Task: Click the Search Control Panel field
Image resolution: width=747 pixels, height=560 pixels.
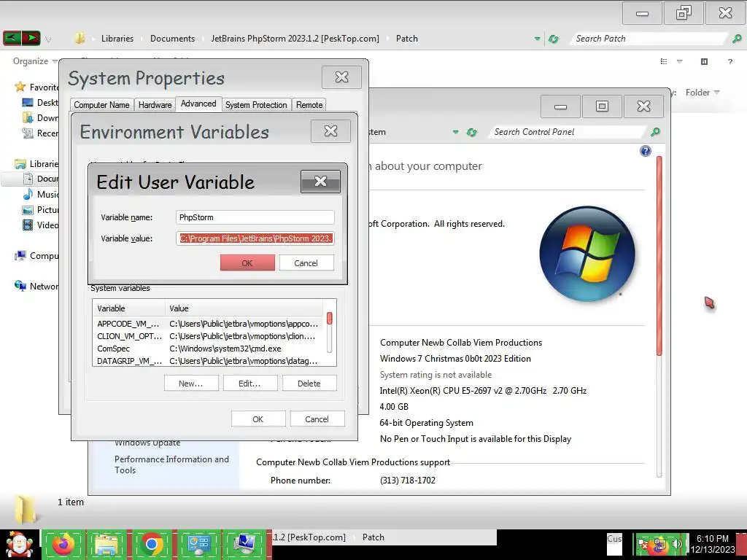Action: click(567, 132)
